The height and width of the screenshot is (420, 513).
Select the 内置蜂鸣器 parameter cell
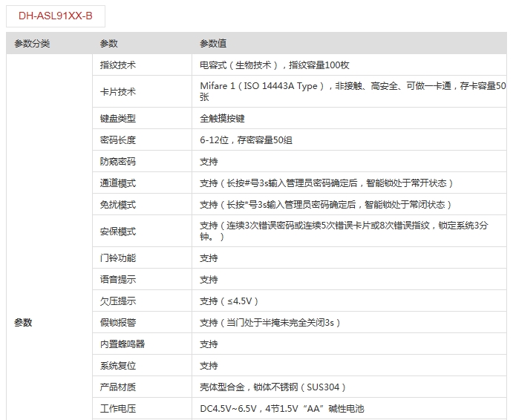(x=143, y=344)
